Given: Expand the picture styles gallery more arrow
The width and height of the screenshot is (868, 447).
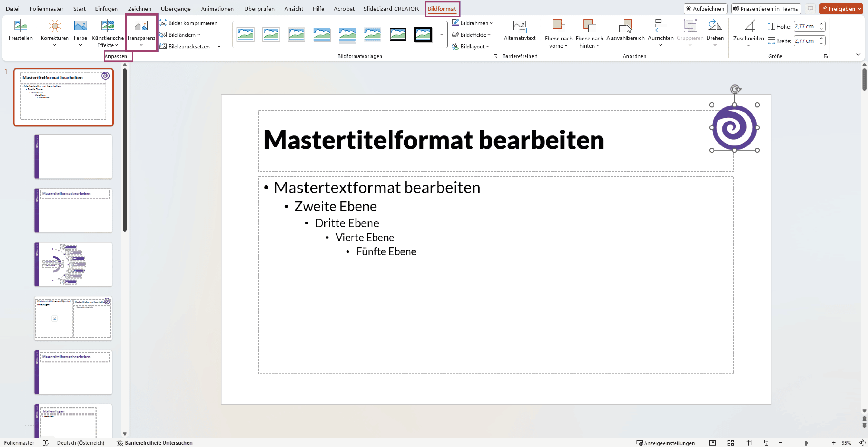Looking at the screenshot, I should (442, 34).
